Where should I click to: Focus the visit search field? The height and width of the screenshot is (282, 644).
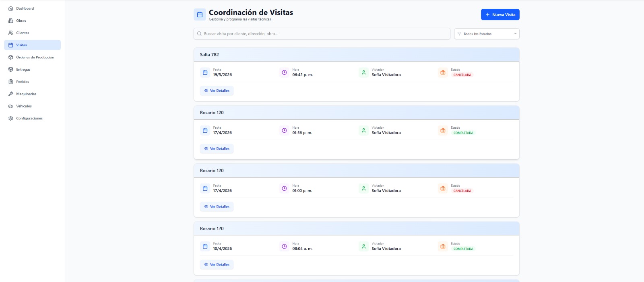click(x=322, y=34)
